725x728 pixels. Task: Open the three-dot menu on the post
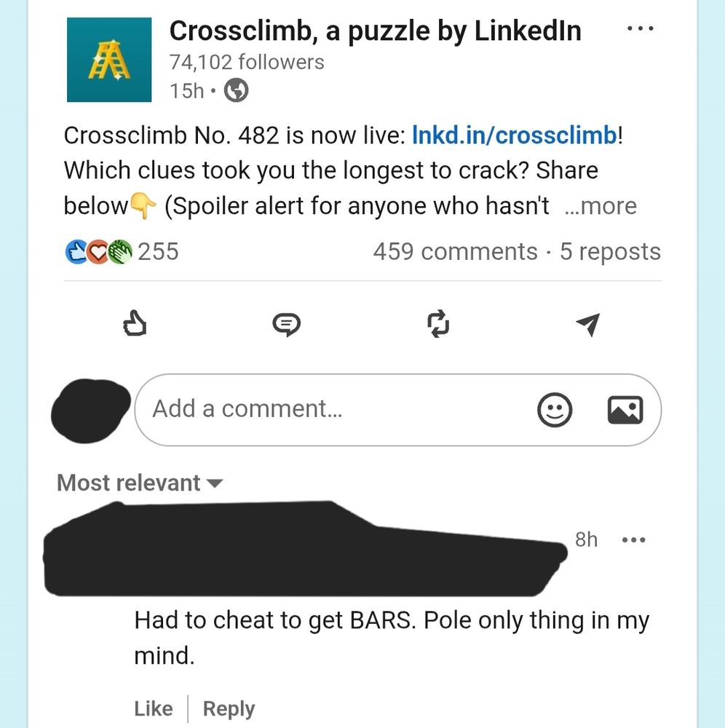pyautogui.click(x=641, y=28)
